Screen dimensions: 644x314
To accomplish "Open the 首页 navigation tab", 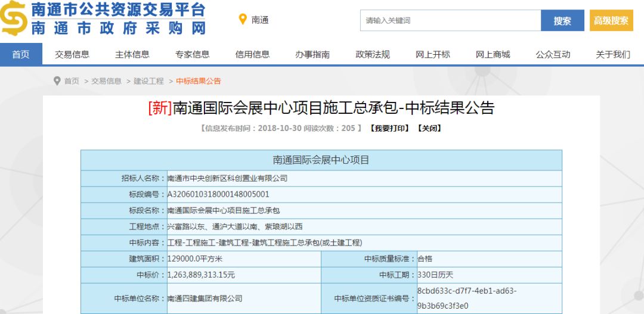I will pyautogui.click(x=21, y=54).
